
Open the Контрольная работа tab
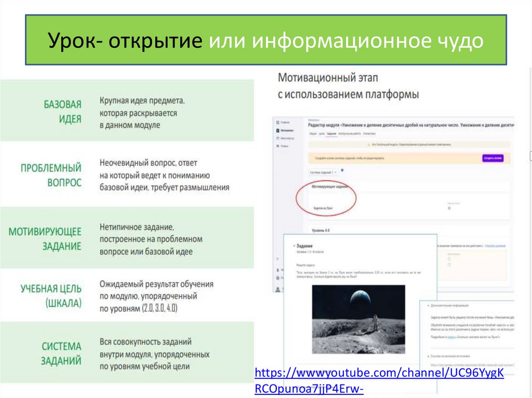tap(350, 134)
